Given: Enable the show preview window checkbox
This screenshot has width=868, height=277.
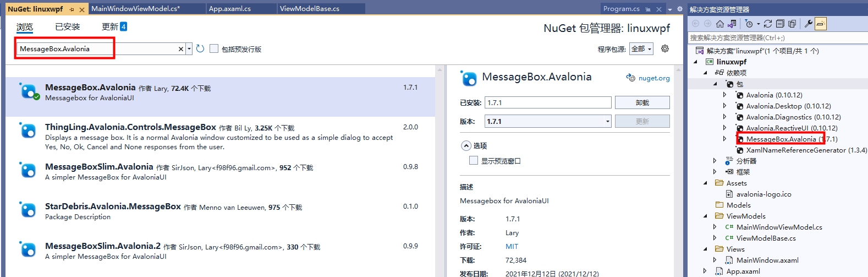Looking at the screenshot, I should 473,160.
